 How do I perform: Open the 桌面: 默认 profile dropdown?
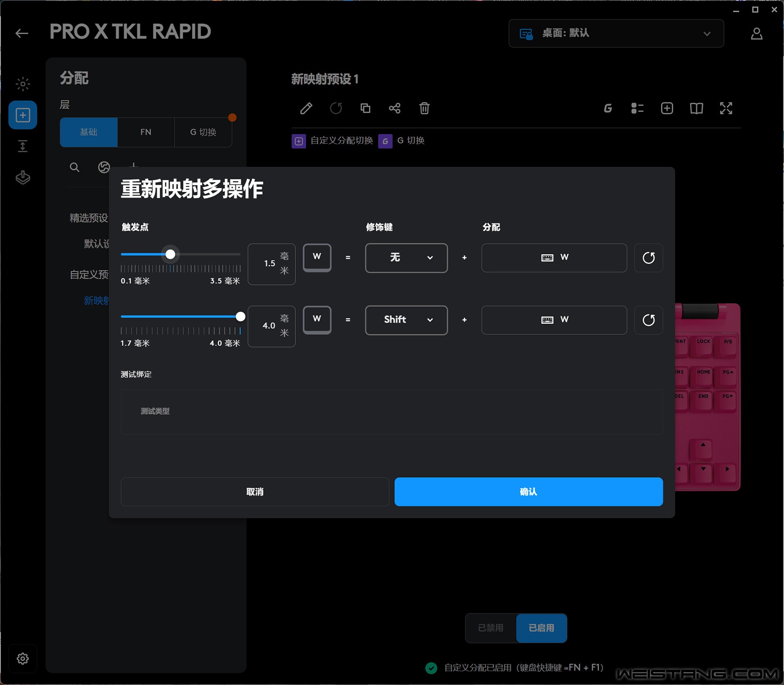[x=616, y=33]
